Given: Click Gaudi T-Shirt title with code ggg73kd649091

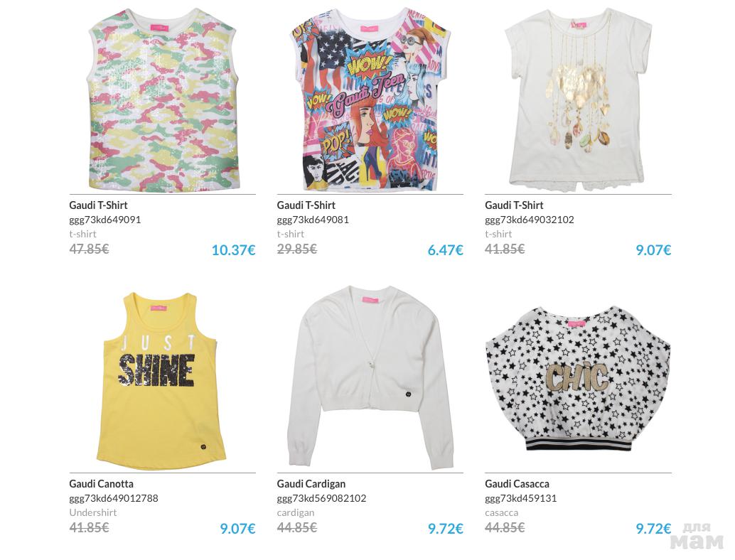Looking at the screenshot, I should coord(98,205).
